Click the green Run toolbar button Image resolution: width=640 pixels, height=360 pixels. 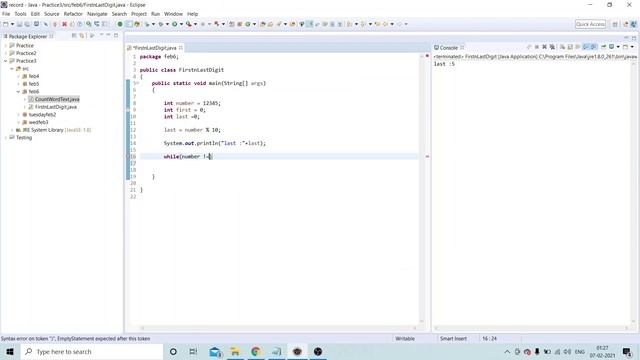174,24
